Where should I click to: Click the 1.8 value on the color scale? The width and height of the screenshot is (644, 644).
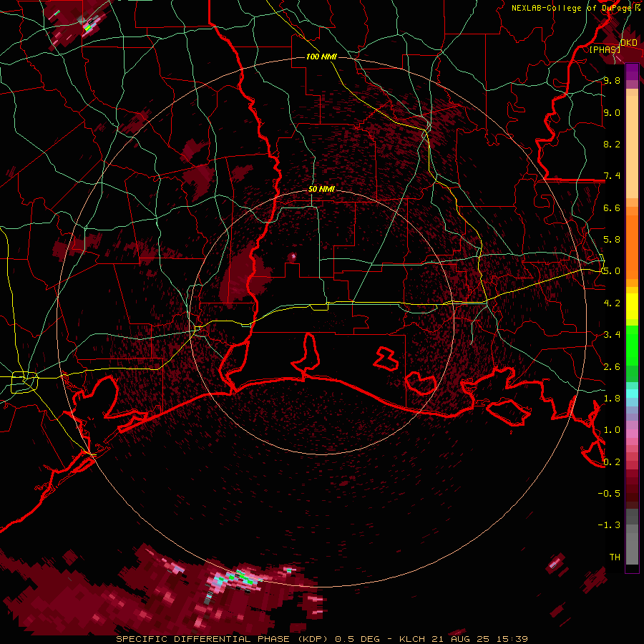(612, 398)
